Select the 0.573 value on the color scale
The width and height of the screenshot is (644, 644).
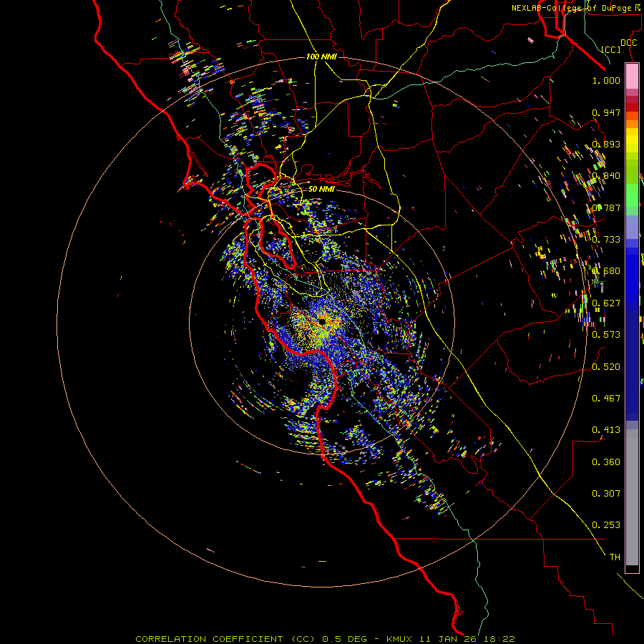[606, 335]
